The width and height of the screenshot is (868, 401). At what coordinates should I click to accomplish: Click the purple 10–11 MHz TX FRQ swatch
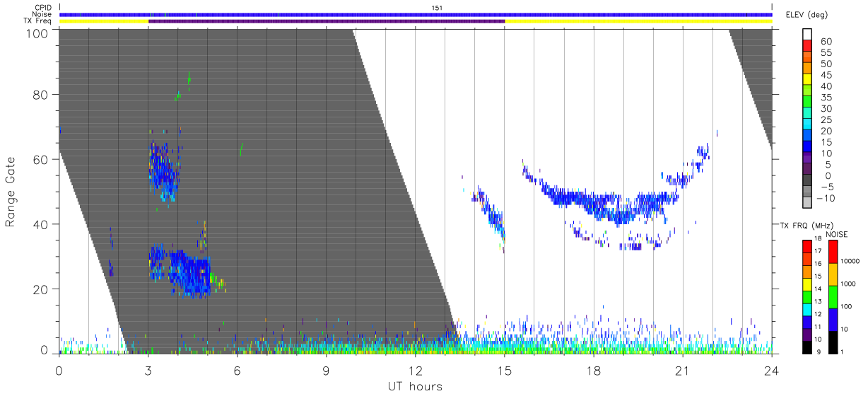[807, 334]
